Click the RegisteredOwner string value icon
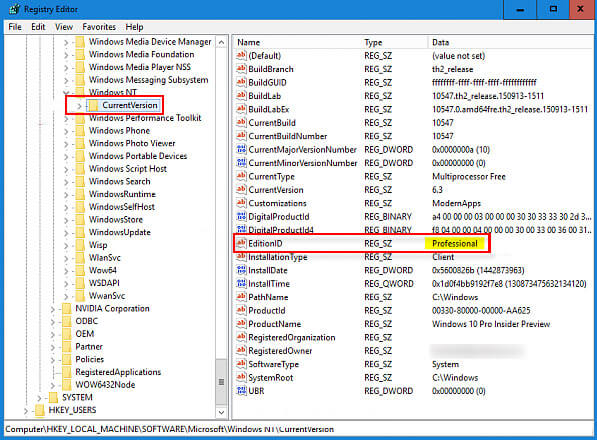Image resolution: width=597 pixels, height=440 pixels. coord(241,351)
